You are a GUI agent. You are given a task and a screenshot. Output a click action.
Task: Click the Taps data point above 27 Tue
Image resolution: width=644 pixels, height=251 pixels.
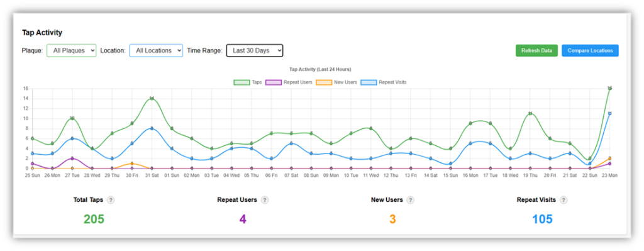72,118
